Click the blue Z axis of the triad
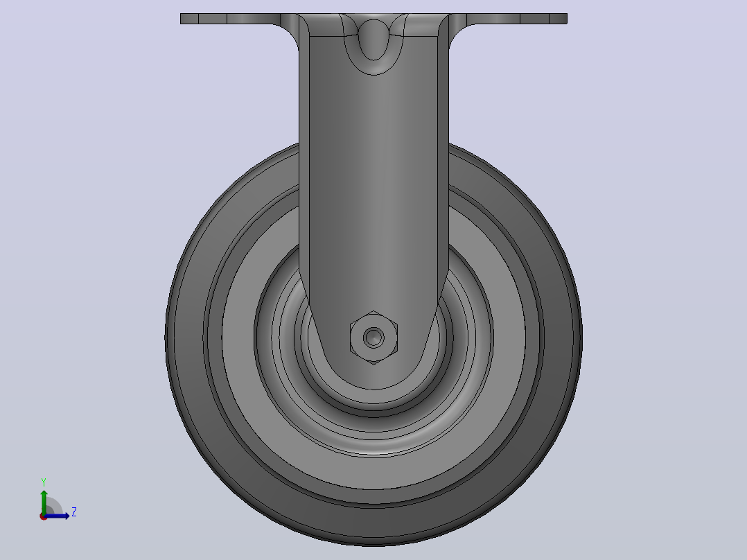The height and width of the screenshot is (560, 747). tap(58, 516)
